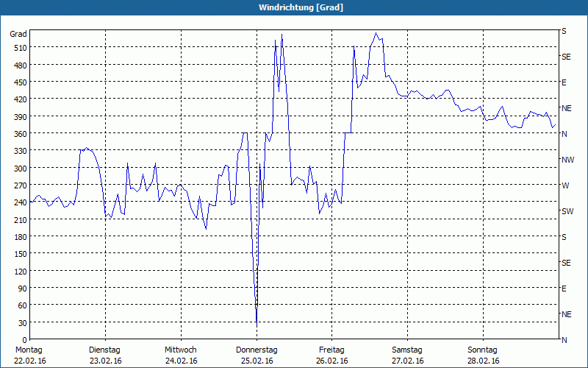Click the 'Mittwoch' day label

180,350
